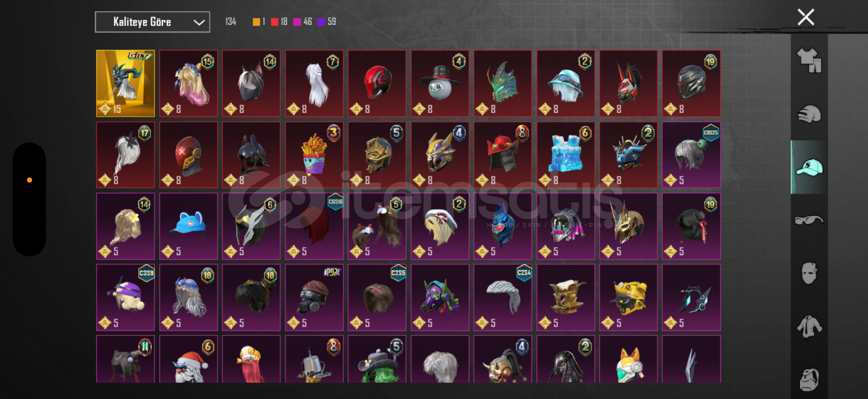Choose the Santa hat headgear
Viewport: 868px width, 399px height.
click(188, 359)
